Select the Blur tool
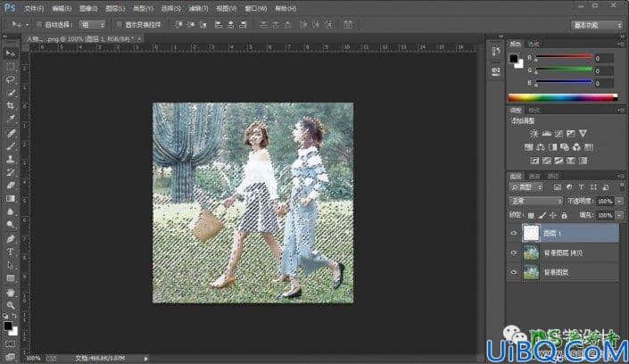This screenshot has width=629, height=364. pos(11,212)
